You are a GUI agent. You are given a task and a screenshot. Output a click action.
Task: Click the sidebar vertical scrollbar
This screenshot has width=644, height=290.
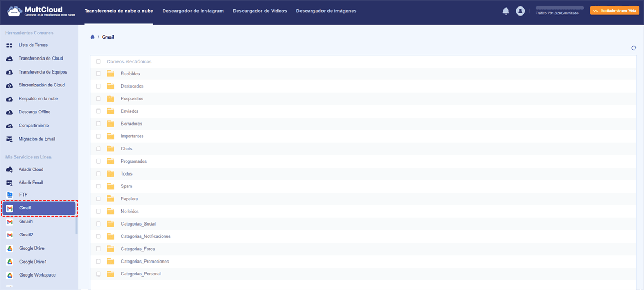pyautogui.click(x=76, y=224)
